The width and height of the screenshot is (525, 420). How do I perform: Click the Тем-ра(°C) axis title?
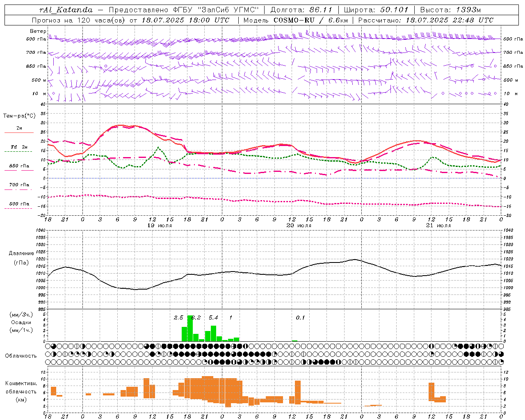tap(19, 116)
